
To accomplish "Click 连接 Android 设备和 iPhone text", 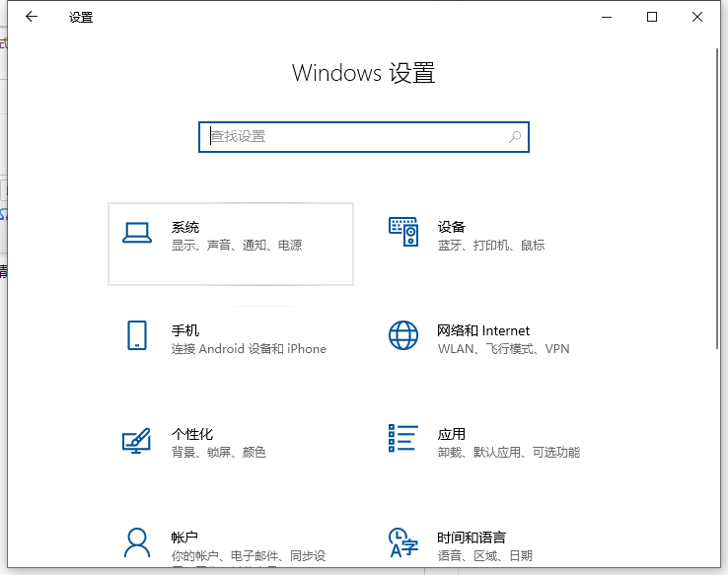I will (249, 348).
